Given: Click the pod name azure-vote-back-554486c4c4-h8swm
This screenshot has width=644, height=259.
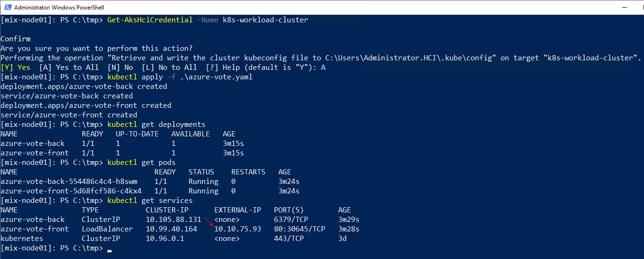Looking at the screenshot, I should pos(69,182).
